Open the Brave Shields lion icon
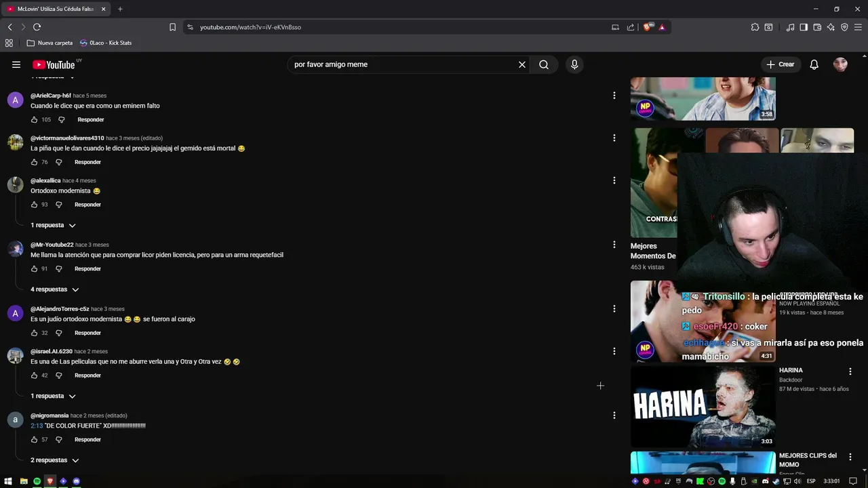Screen dimensions: 868x488 648,27
